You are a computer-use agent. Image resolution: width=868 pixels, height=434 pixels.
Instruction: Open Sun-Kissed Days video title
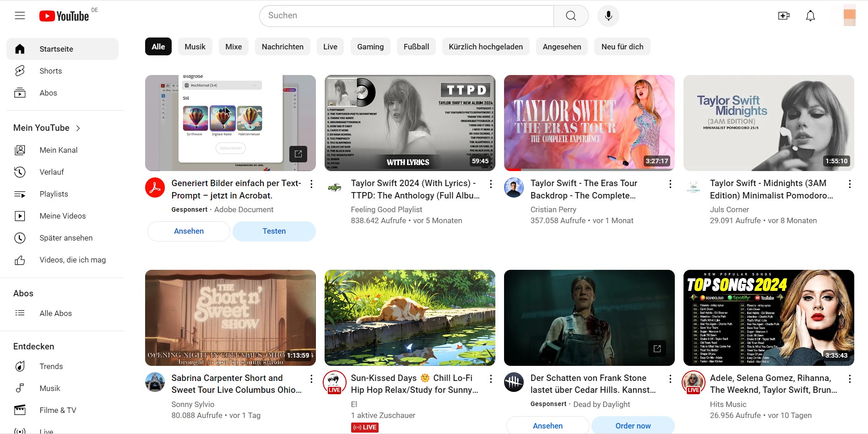pos(414,384)
